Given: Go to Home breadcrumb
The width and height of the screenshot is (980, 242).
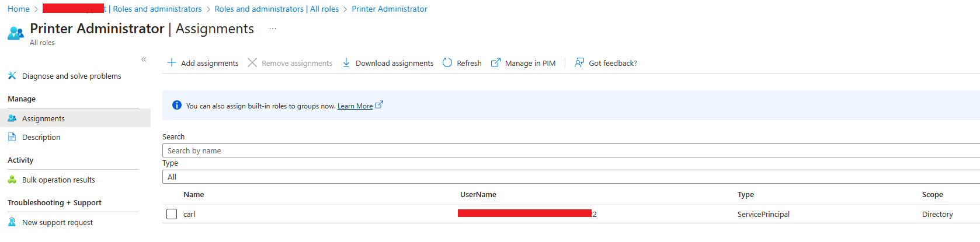Looking at the screenshot, I should 19,9.
